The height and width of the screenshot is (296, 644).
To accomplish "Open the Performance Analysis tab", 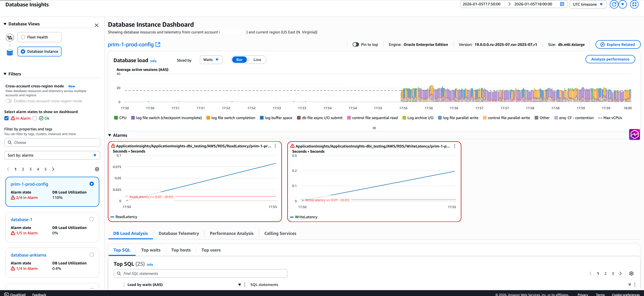I will pyautogui.click(x=231, y=233).
